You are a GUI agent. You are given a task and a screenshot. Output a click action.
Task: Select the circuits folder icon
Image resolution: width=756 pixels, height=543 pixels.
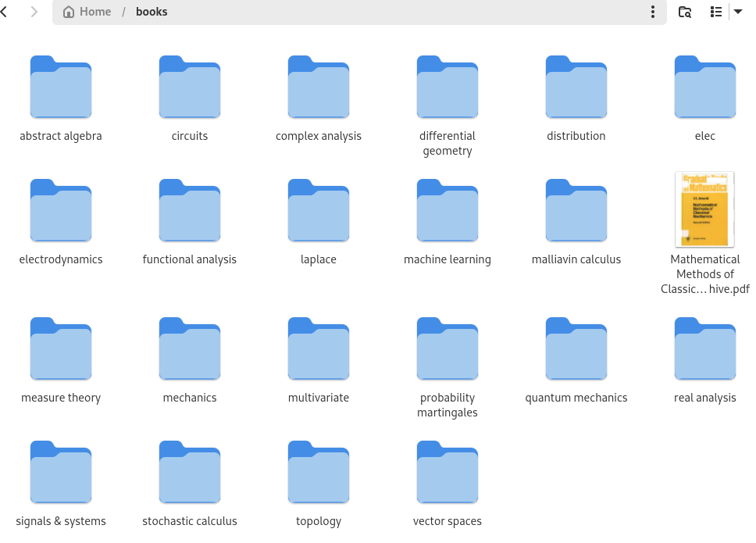(190, 87)
